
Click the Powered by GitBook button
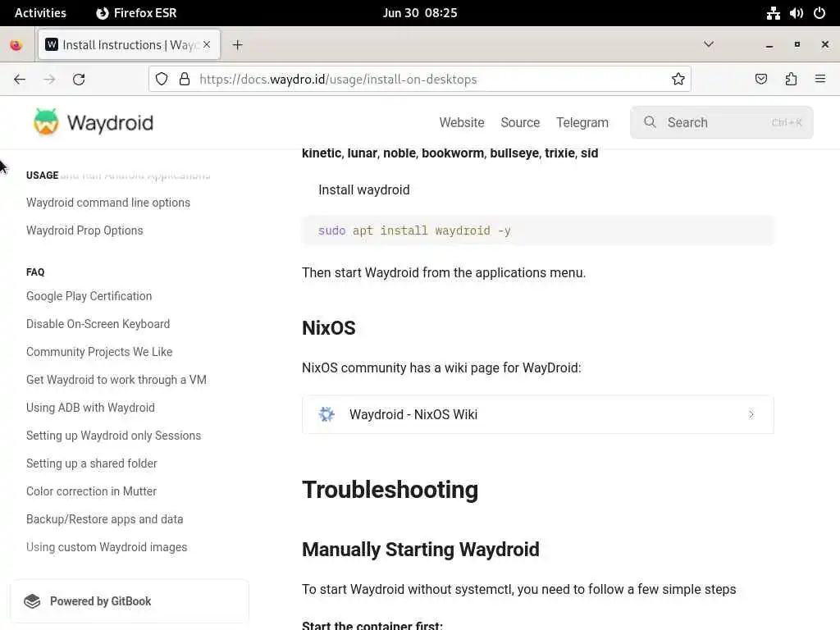pyautogui.click(x=129, y=601)
